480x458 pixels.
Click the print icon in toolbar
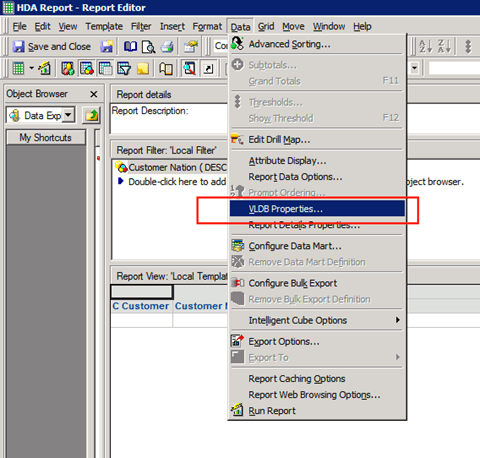167,46
